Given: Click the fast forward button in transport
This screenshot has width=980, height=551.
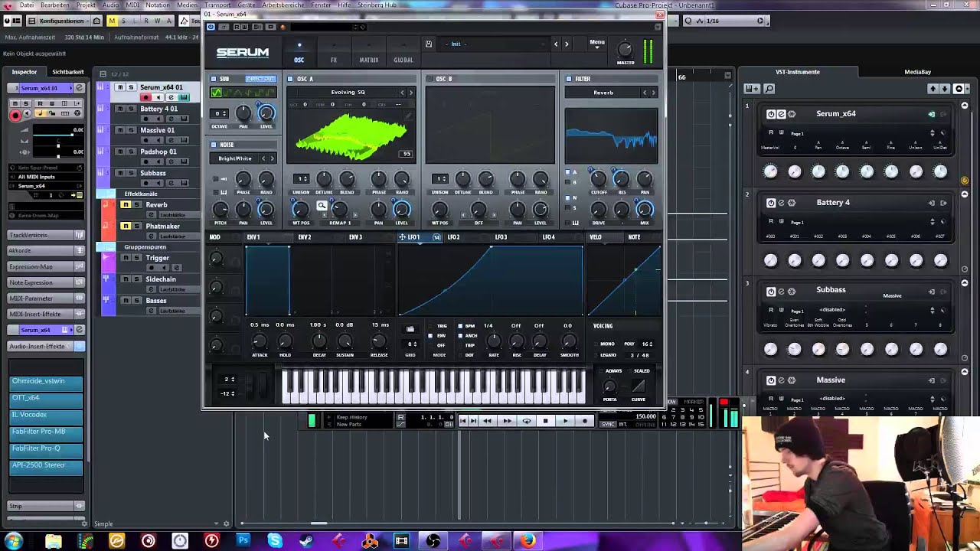Looking at the screenshot, I should 506,421.
